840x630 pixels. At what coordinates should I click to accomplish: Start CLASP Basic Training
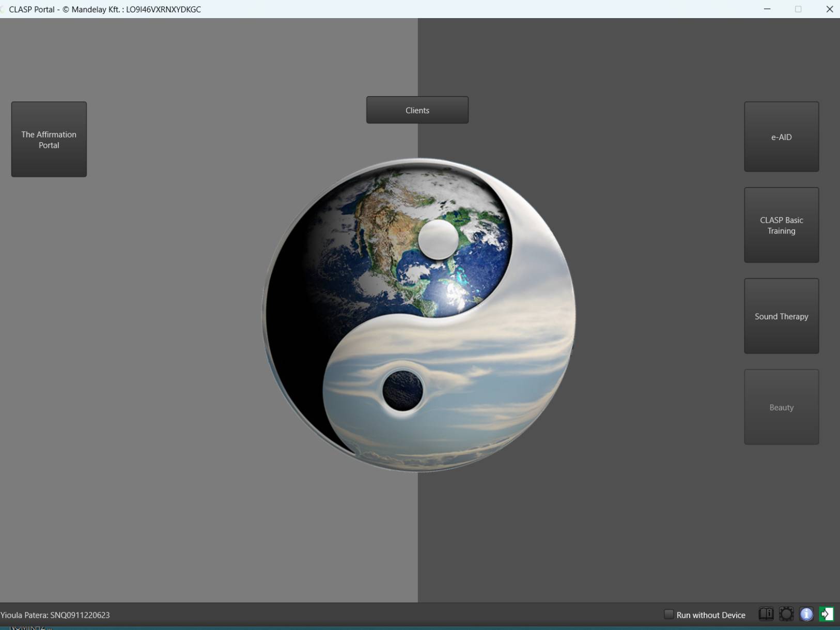[x=781, y=225]
